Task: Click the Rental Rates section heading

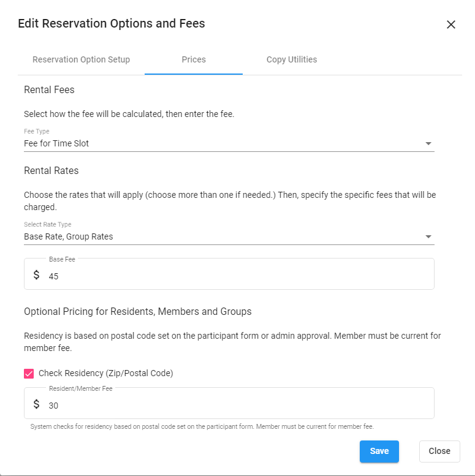Action: [x=51, y=170]
